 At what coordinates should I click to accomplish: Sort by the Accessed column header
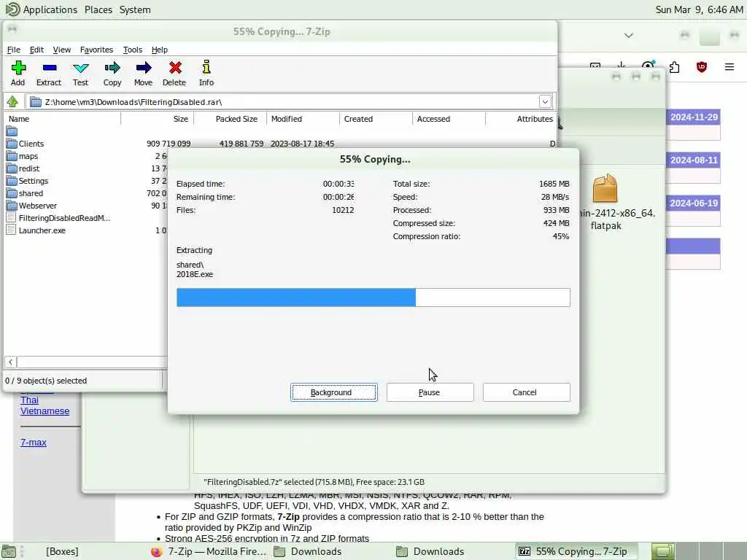pyautogui.click(x=449, y=119)
